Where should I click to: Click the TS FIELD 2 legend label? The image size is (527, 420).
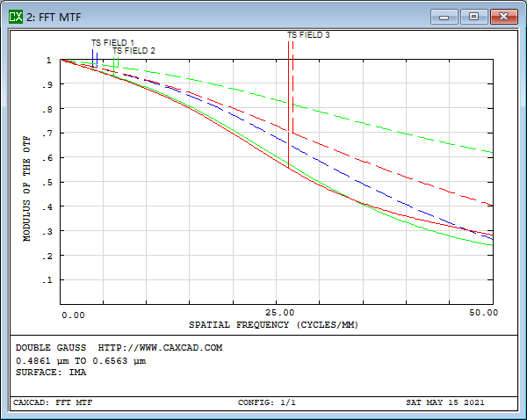click(134, 51)
